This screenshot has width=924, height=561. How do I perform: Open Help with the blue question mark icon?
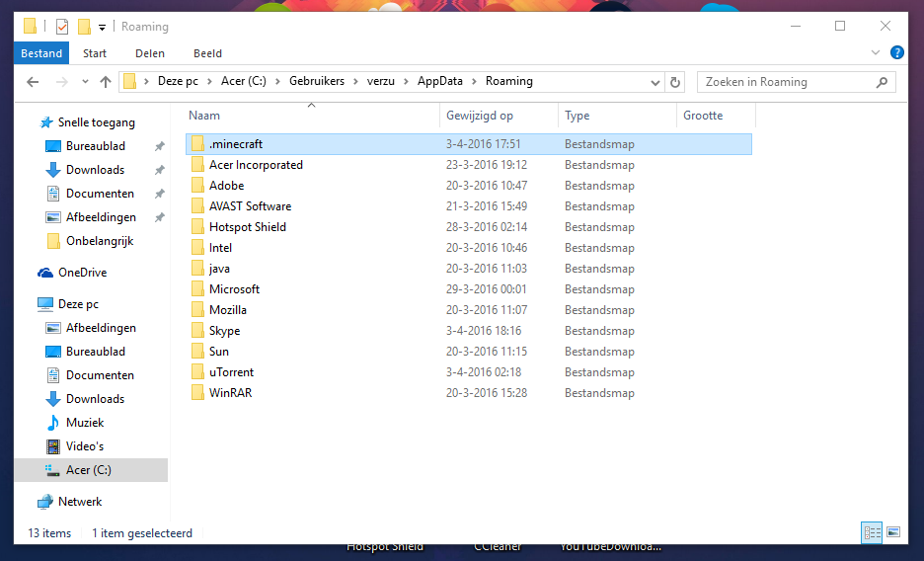tap(897, 52)
